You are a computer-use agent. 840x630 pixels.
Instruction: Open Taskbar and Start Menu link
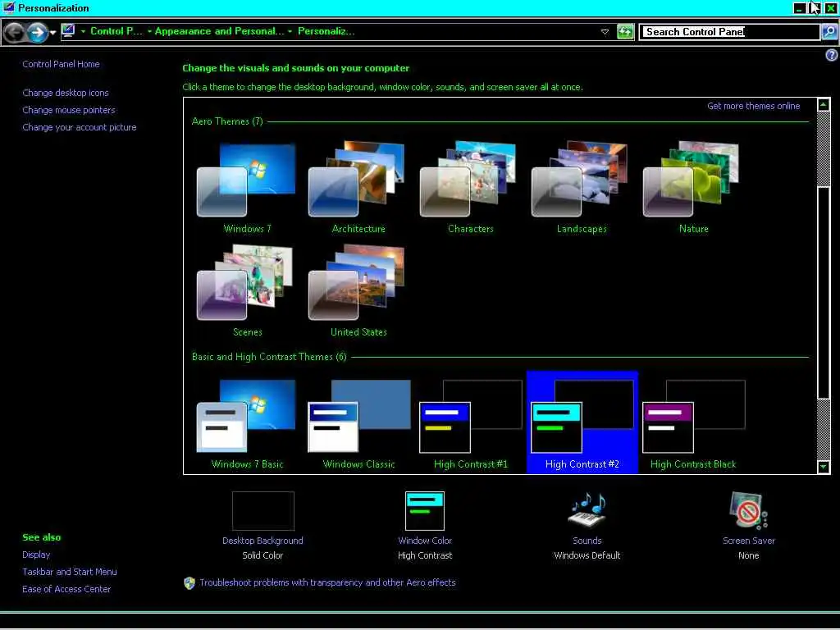(70, 572)
